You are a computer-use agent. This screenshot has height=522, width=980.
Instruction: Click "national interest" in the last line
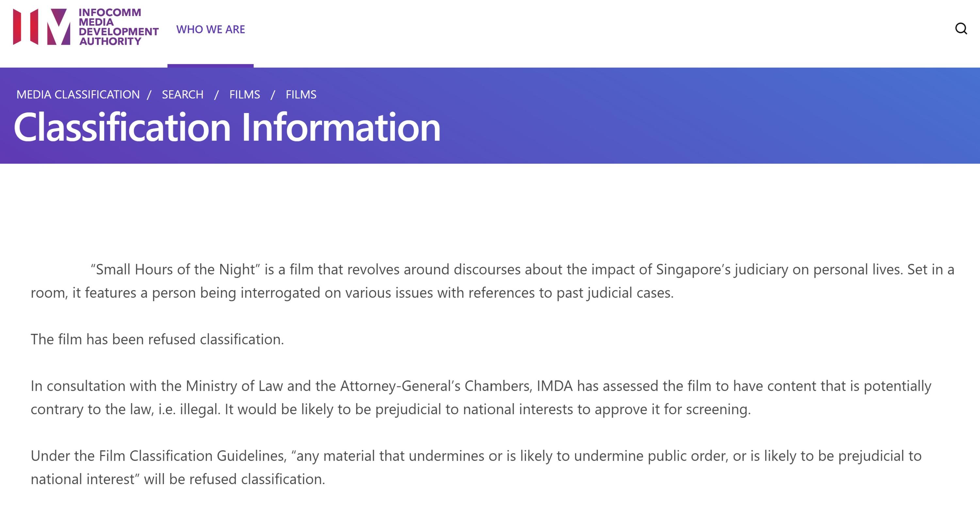(83, 479)
